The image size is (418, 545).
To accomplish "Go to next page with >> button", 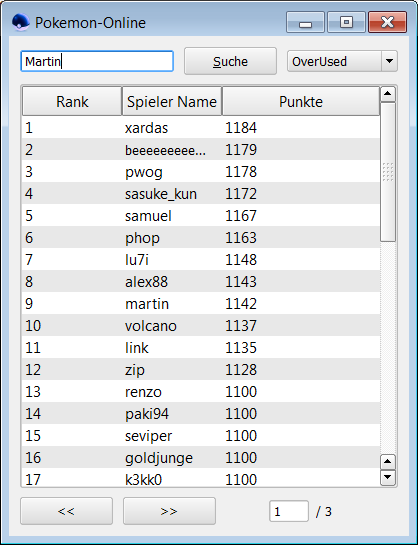I will (169, 511).
